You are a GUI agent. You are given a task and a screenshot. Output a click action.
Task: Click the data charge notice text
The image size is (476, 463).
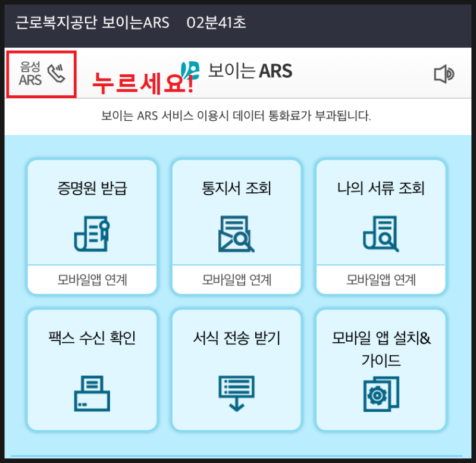tap(236, 115)
